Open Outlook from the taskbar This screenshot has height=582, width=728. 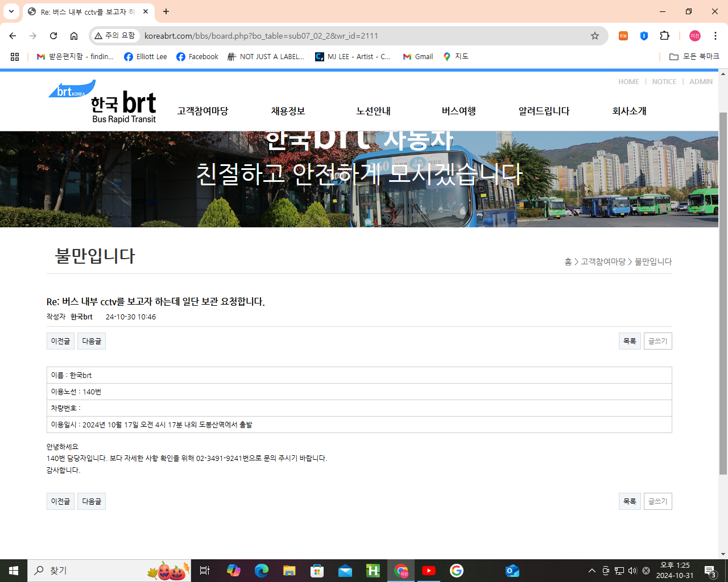(x=512, y=570)
